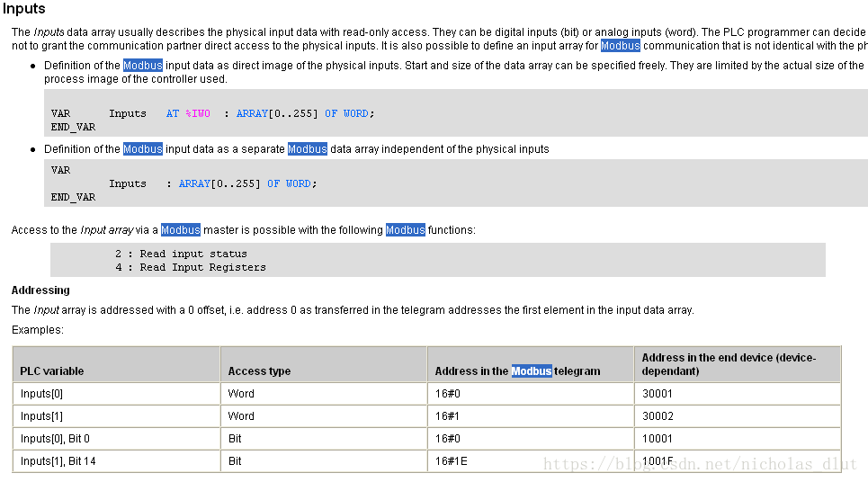This screenshot has width=868, height=482.
Task: Select the "Inputs[1], Bit 14" table cell
Action: tap(58, 461)
